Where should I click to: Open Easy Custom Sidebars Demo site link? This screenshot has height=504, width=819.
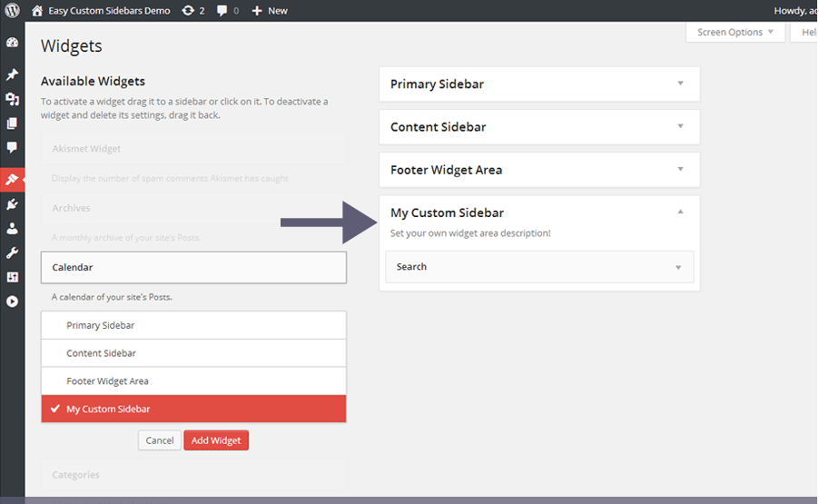pos(109,11)
